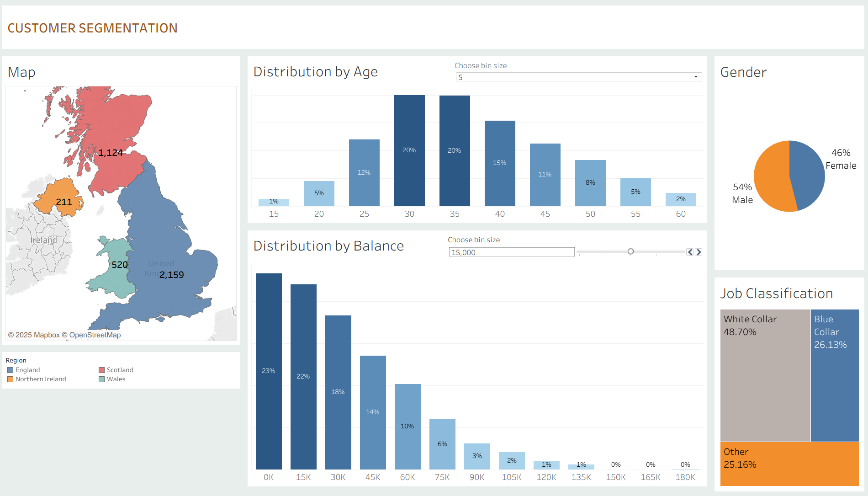
Task: Click the balance slider increment arrow
Action: coord(699,252)
